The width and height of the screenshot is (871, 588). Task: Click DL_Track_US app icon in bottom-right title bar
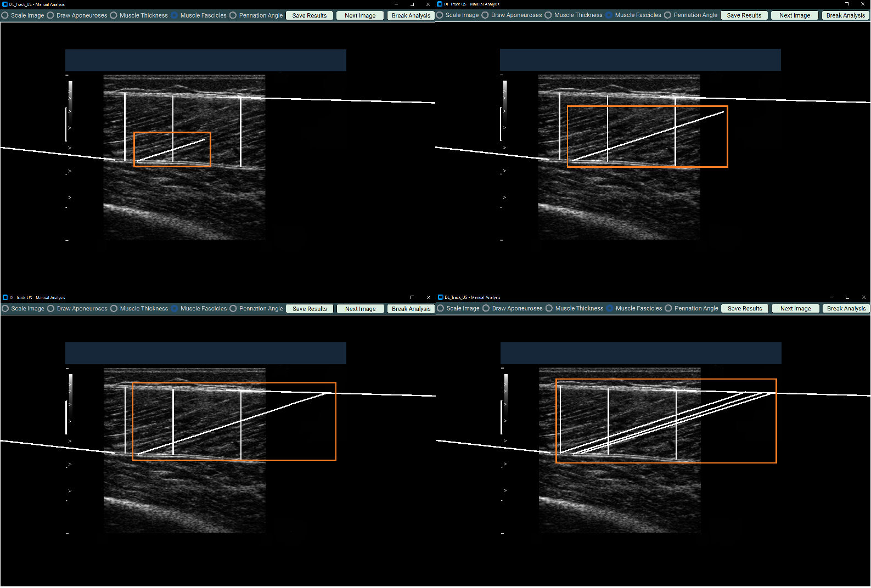click(x=440, y=297)
